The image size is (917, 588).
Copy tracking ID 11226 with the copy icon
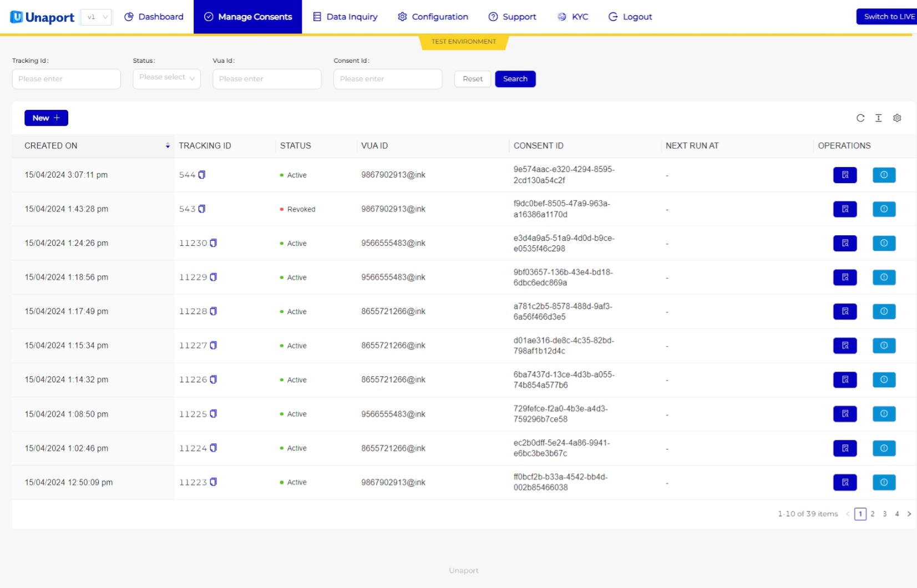coord(213,379)
